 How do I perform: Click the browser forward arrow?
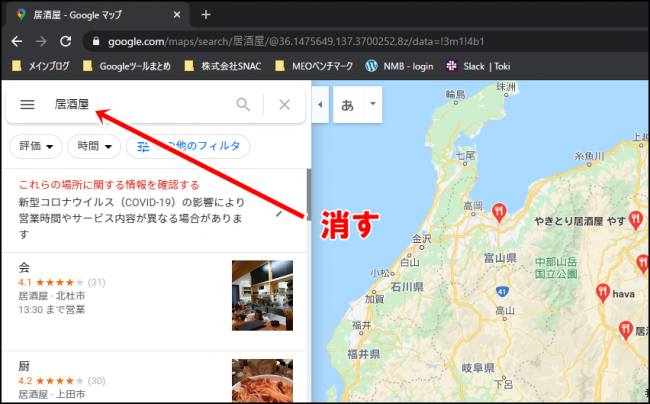(41, 41)
